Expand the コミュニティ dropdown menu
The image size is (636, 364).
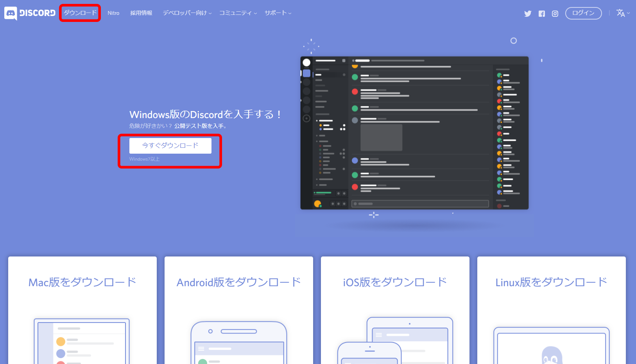coord(238,13)
